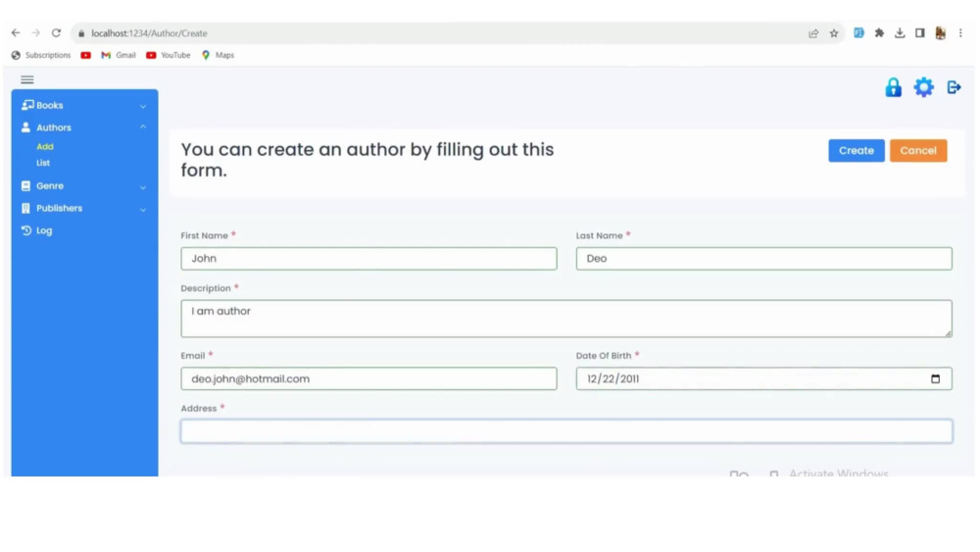Screen dimensions: 980x552
Task: Toggle the hamburger sidebar menu
Action: tap(26, 79)
